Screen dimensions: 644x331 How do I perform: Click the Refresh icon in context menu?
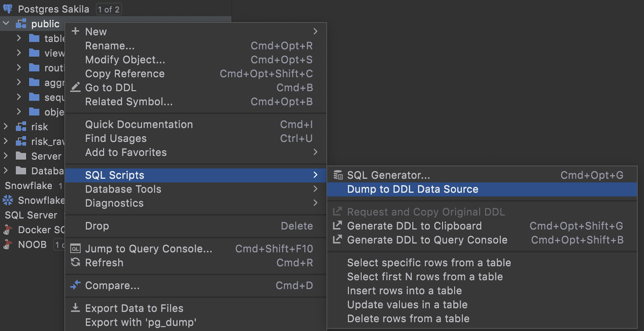tap(75, 263)
